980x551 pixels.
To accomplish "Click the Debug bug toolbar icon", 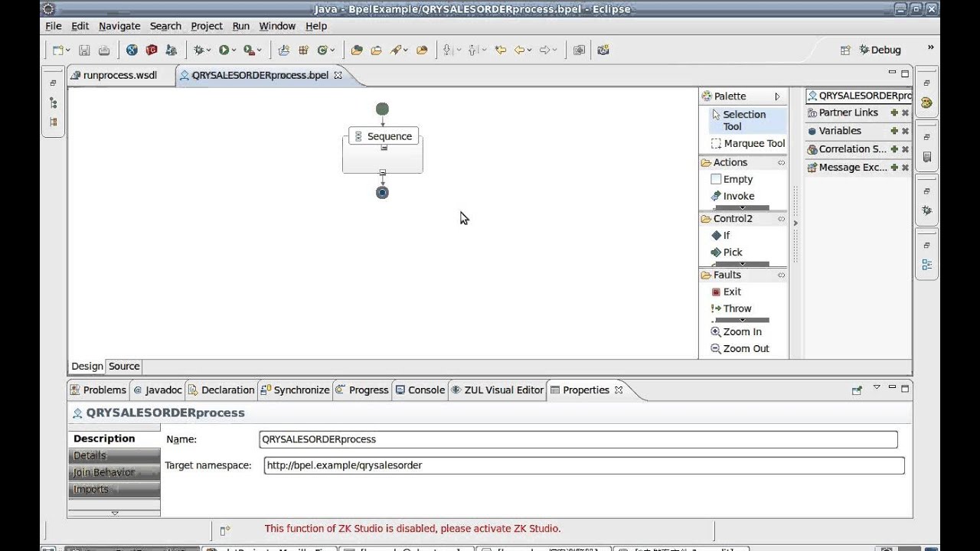I will [198, 51].
